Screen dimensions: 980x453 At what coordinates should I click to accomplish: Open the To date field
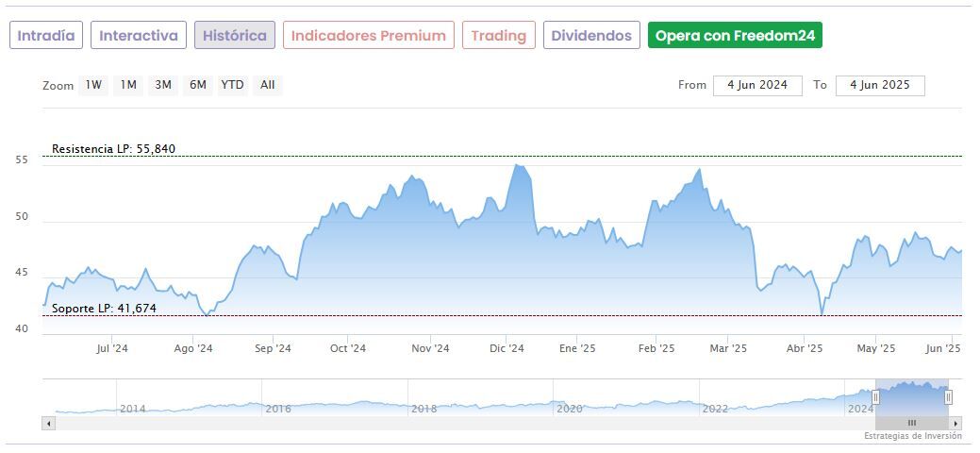[x=880, y=85]
